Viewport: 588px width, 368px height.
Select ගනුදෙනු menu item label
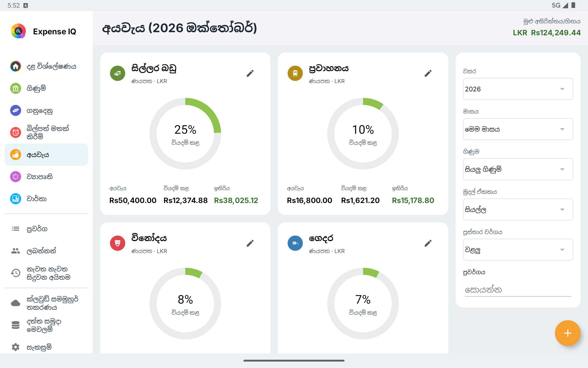[40, 111]
